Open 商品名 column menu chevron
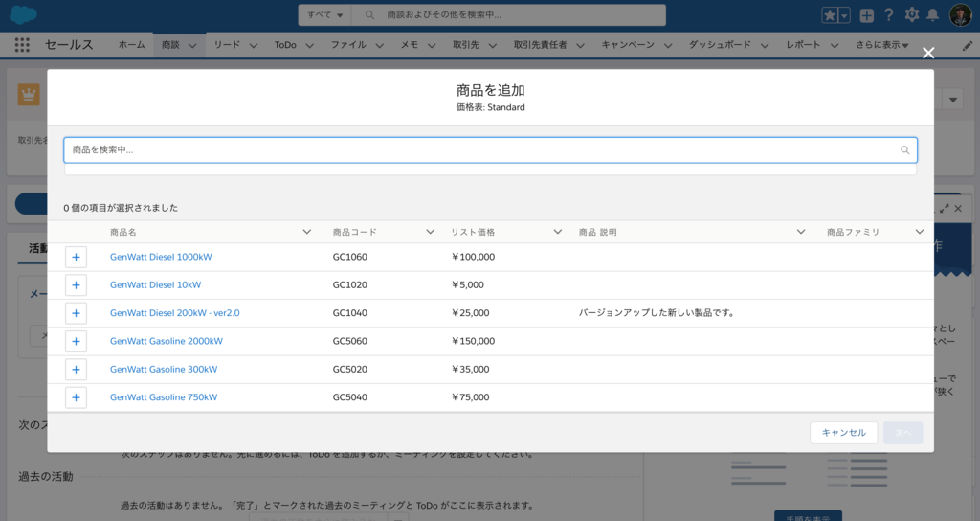 pyautogui.click(x=307, y=232)
